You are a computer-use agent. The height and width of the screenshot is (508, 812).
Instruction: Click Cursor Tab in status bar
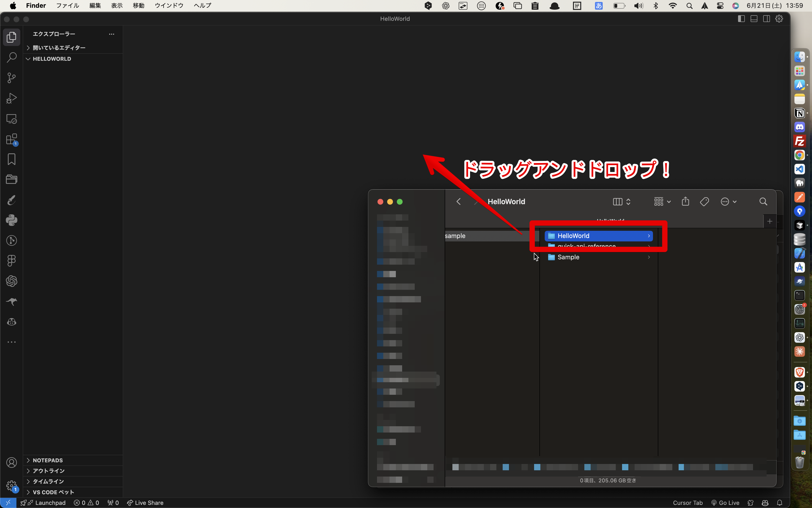pyautogui.click(x=688, y=503)
